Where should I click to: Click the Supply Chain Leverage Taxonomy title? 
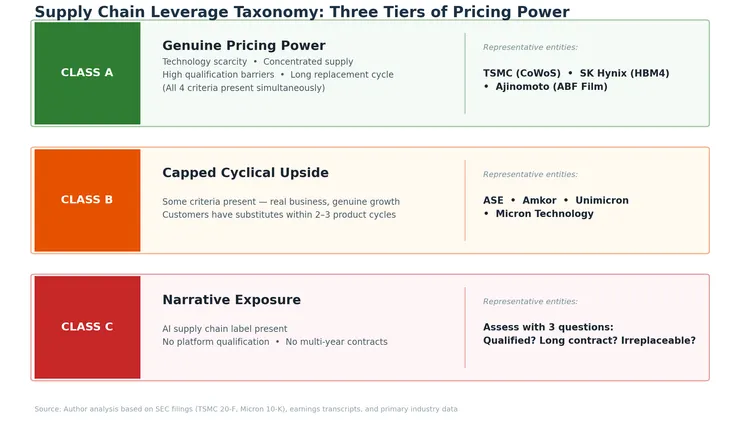pyautogui.click(x=301, y=12)
